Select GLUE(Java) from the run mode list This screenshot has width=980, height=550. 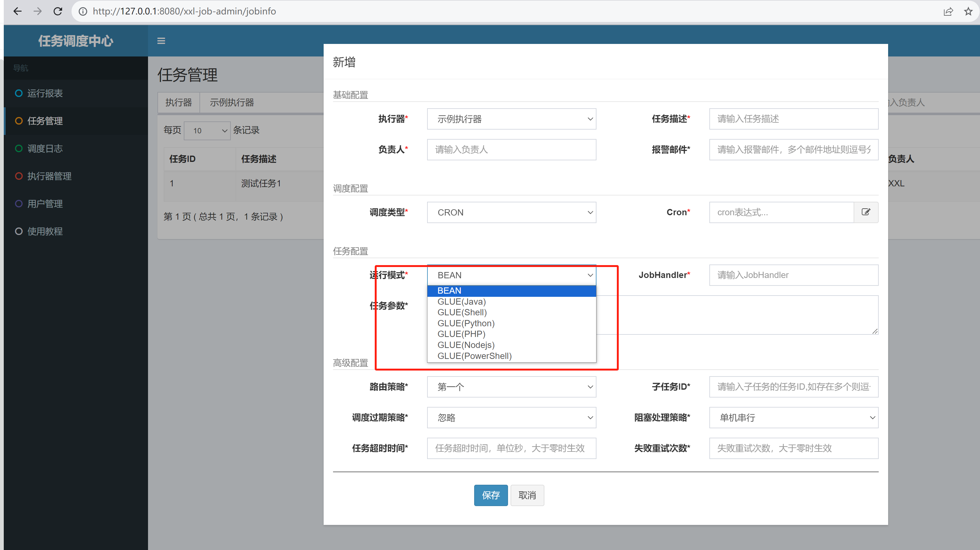(462, 302)
